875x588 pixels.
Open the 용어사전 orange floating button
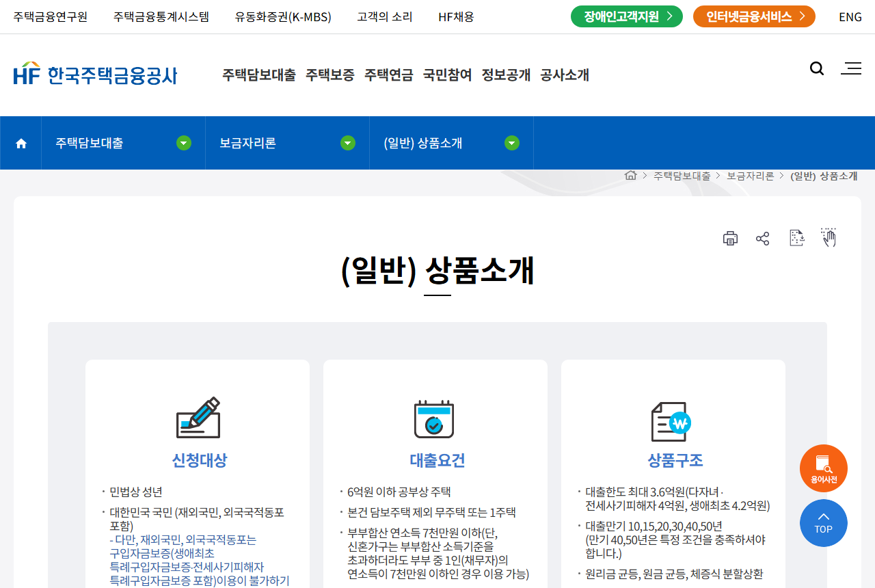(824, 468)
